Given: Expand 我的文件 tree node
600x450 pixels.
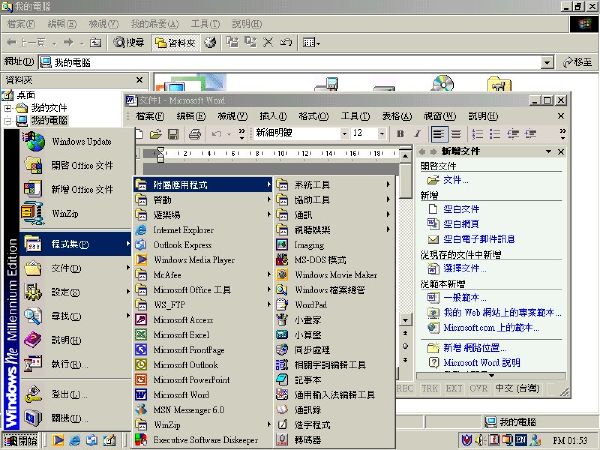Looking at the screenshot, I should (8, 108).
